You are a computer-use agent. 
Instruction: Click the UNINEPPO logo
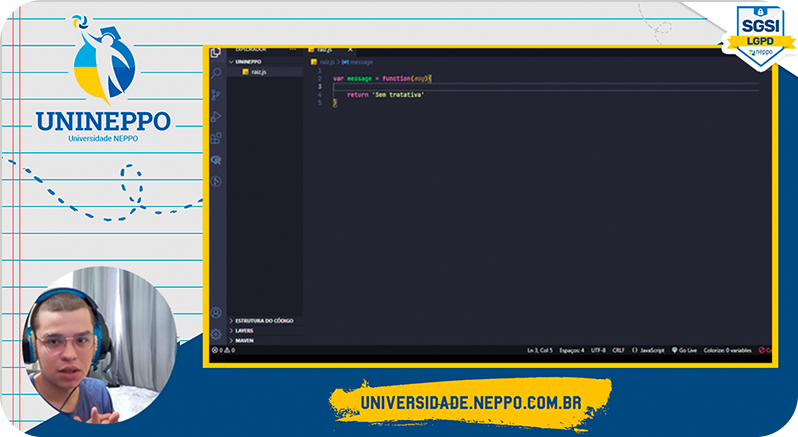coord(104,79)
